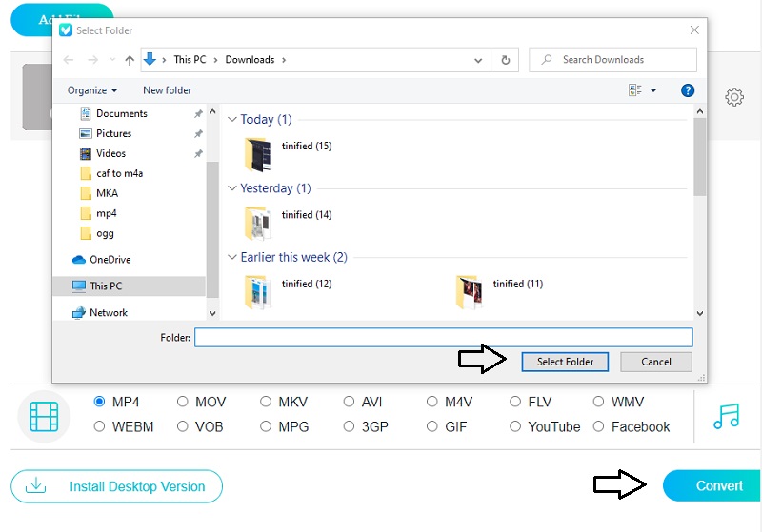Click the Folder name input field
Image resolution: width=762 pixels, height=532 pixels.
pos(443,338)
